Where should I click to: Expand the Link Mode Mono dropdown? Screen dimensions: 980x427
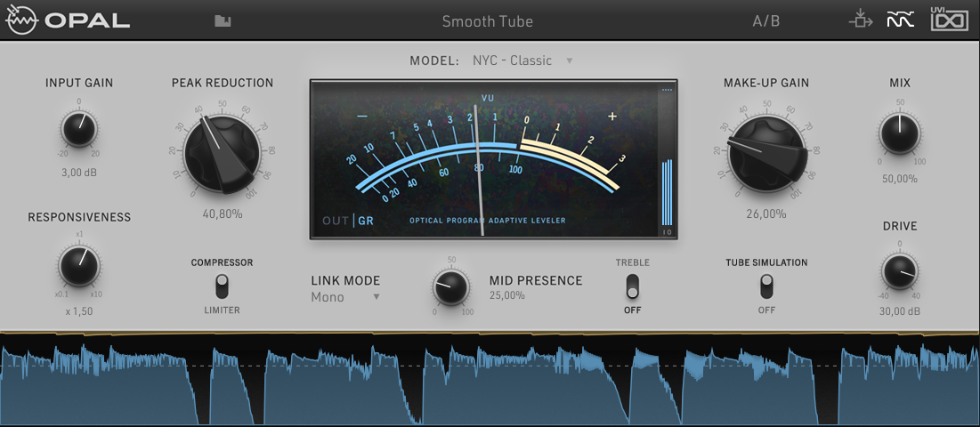point(346,296)
